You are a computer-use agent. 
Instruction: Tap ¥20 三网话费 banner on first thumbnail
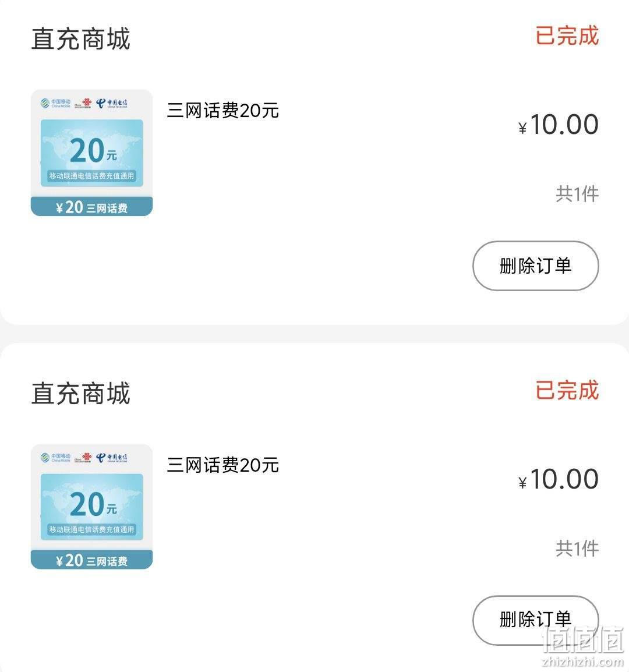[x=92, y=207]
